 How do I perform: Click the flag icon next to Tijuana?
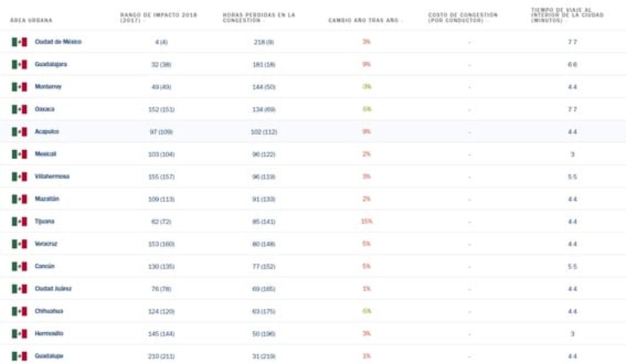pos(19,221)
